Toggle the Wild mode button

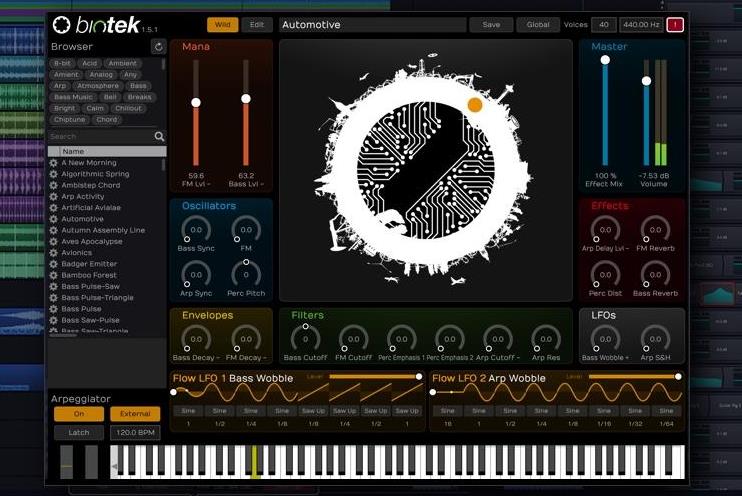click(222, 25)
